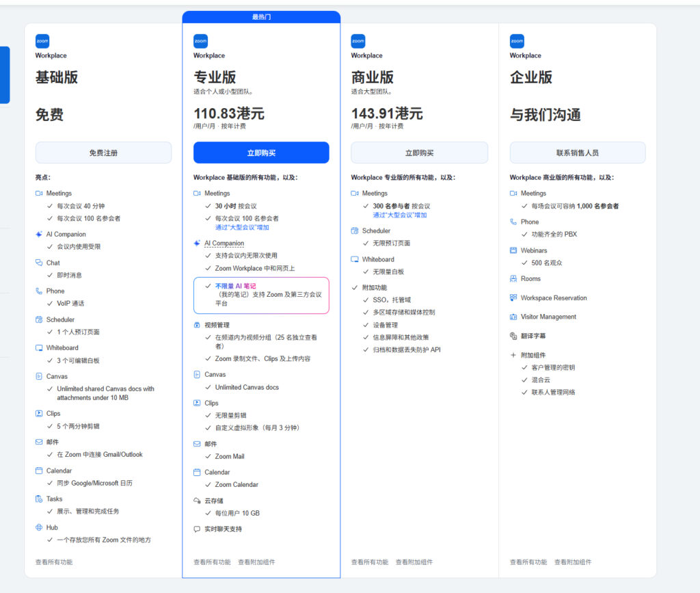This screenshot has width=700, height=593.
Task: Click the 联系销售人员 button in the 企业版 plan
Action: coord(577,153)
